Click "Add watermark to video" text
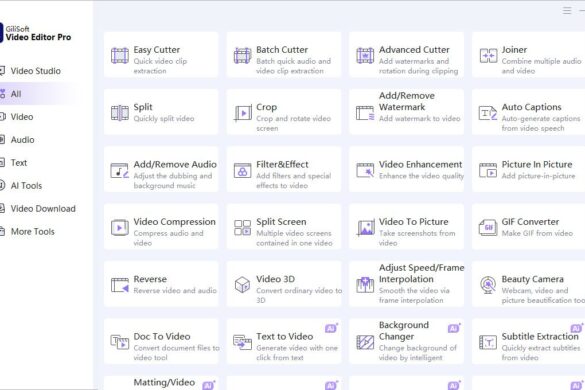585x390 pixels. point(420,119)
